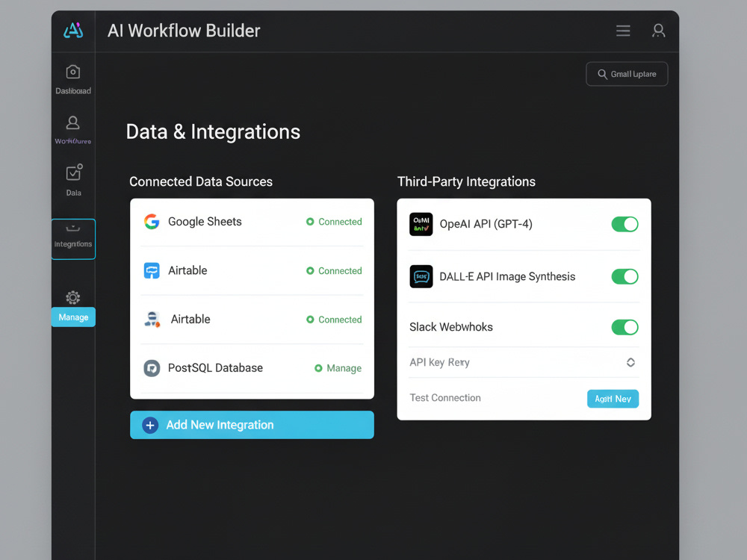Open the Data checkbox icon in sidebar
This screenshot has width=747, height=560.
[x=74, y=172]
